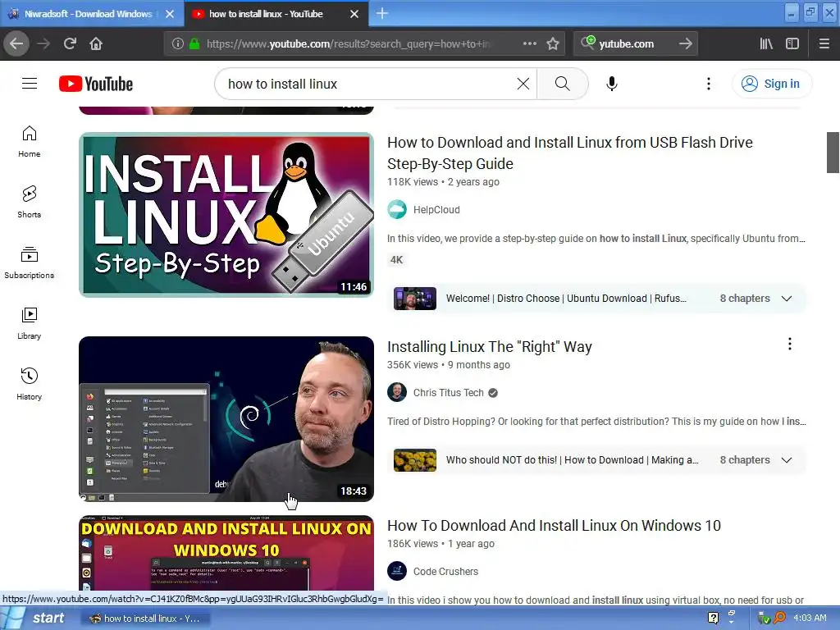Show site information icon in address bar
The image size is (840, 630).
177,43
